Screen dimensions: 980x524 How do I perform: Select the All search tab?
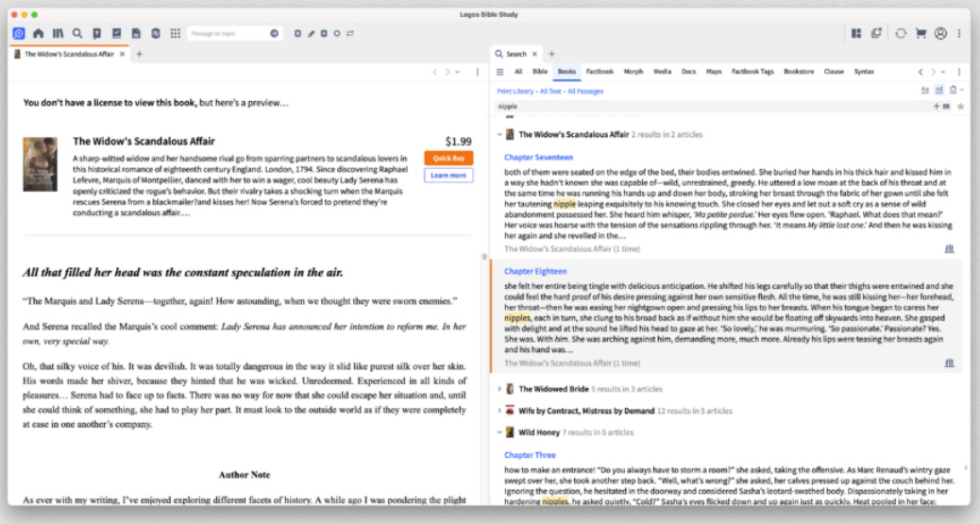(518, 72)
